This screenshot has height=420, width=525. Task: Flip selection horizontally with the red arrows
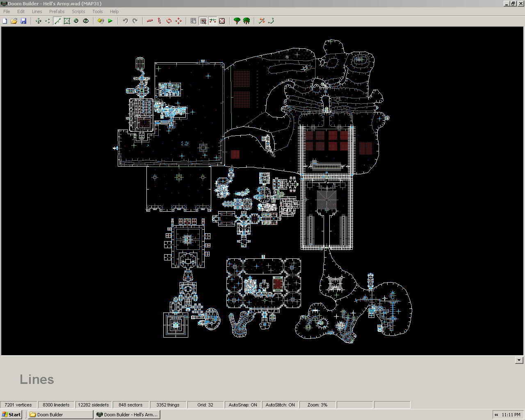(150, 21)
